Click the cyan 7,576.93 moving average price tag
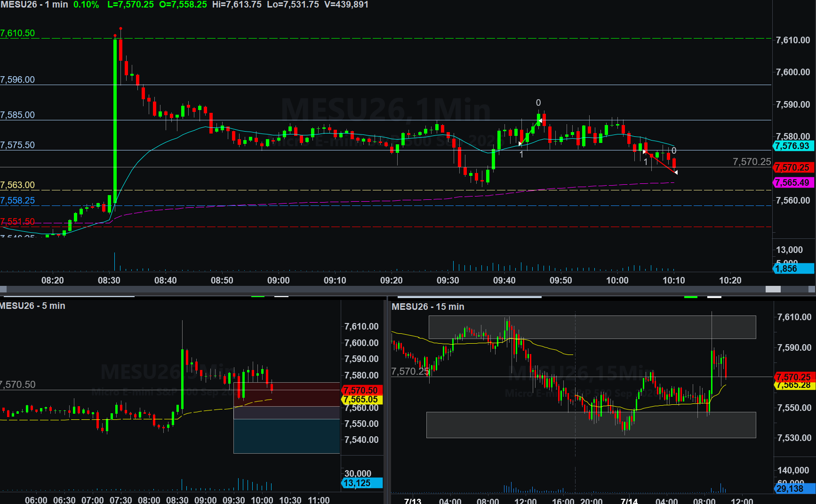The height and width of the screenshot is (504, 816). coord(793,146)
